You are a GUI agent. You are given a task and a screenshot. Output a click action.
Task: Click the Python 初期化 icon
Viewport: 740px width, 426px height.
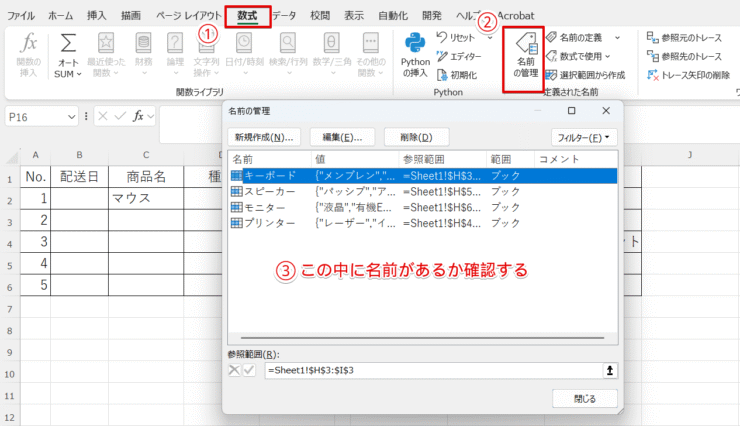(x=442, y=75)
